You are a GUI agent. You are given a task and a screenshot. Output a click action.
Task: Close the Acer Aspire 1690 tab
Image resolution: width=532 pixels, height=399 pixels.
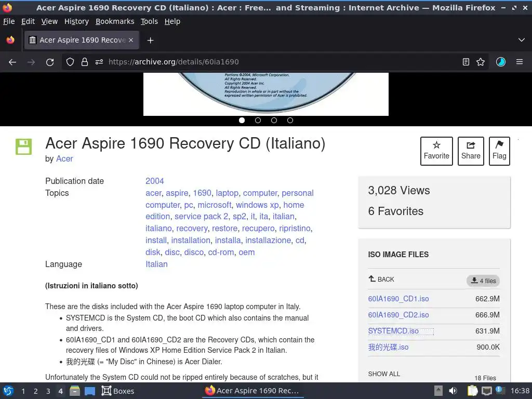[x=131, y=40]
